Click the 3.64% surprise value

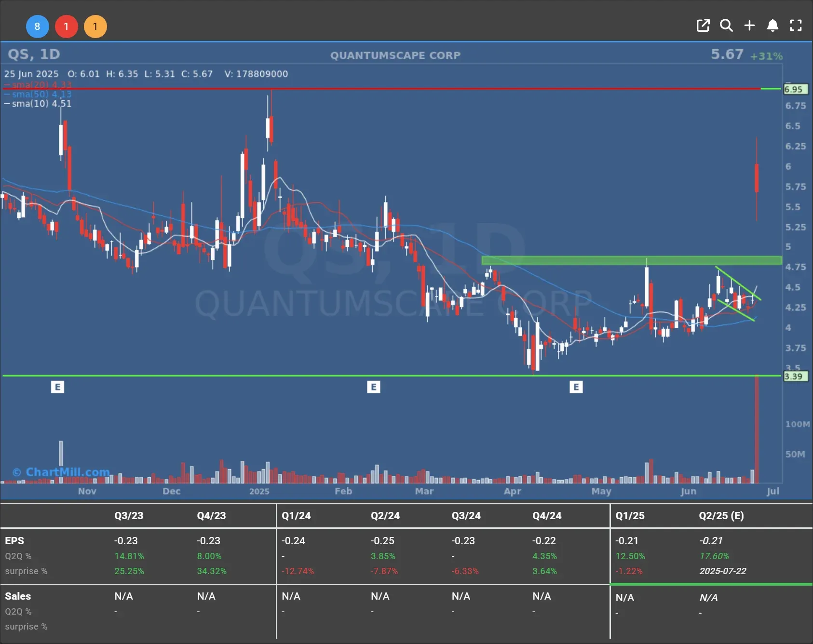[x=544, y=571]
